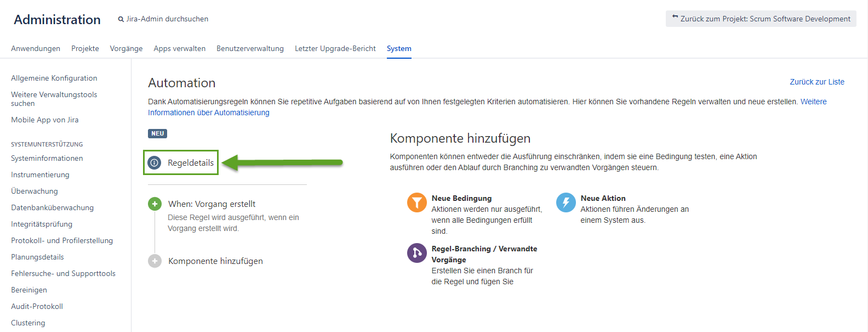Select the orange Neue Bedingung filter icon
This screenshot has height=332, width=868.
click(x=416, y=202)
